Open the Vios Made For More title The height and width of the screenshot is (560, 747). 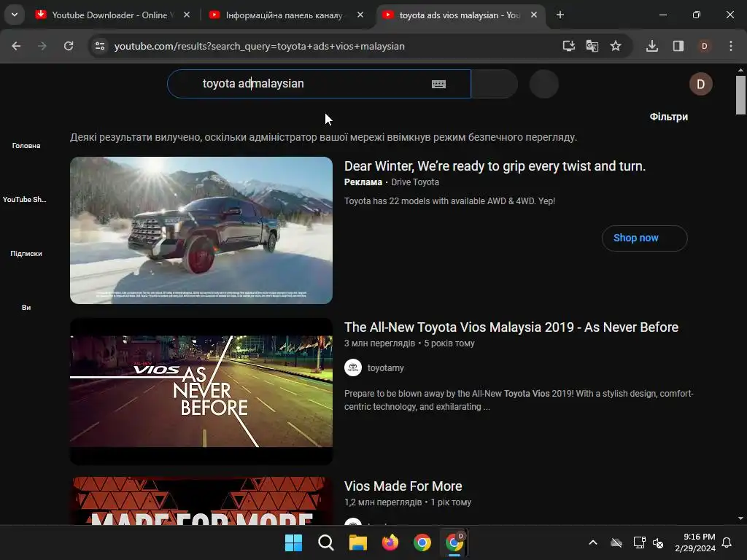tap(403, 486)
